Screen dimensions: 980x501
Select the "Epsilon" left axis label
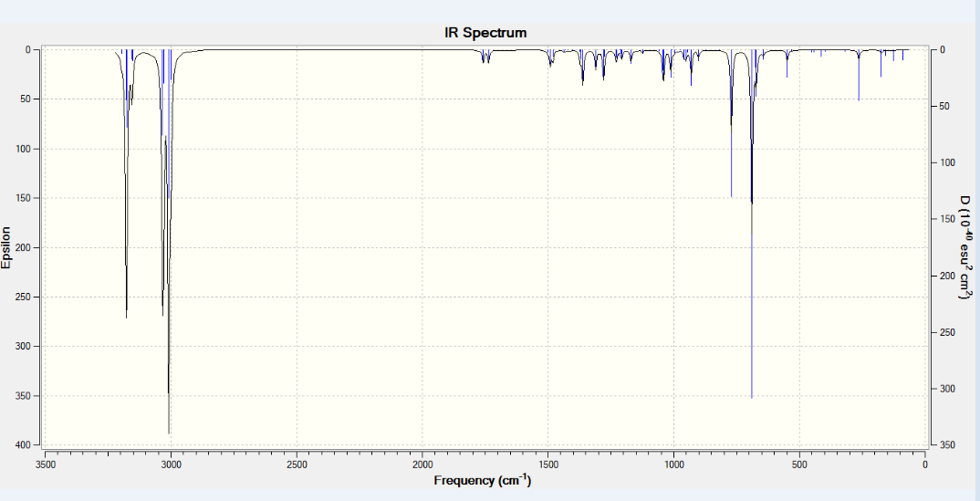coord(6,247)
